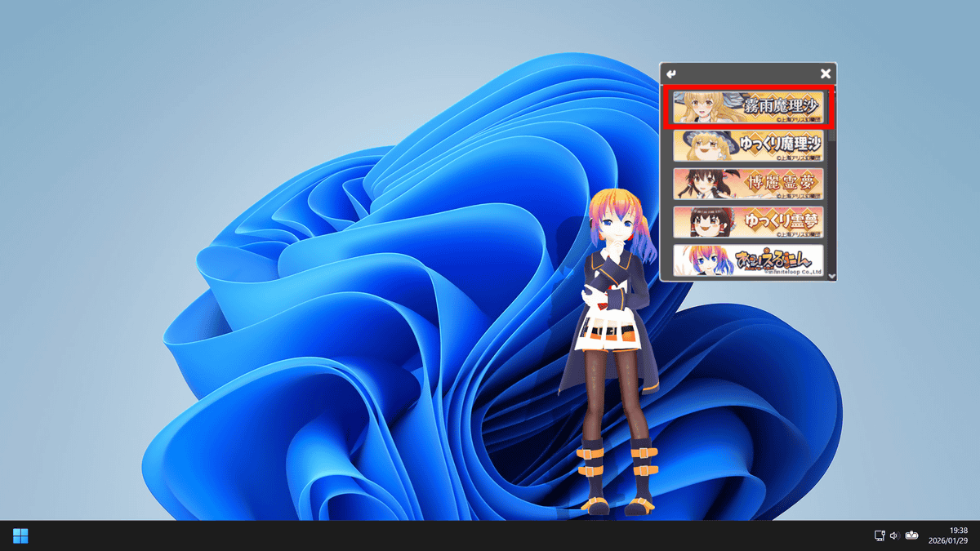Choose the Alice-tan character banner at the bottom
This screenshot has width=980, height=551.
tap(748, 260)
